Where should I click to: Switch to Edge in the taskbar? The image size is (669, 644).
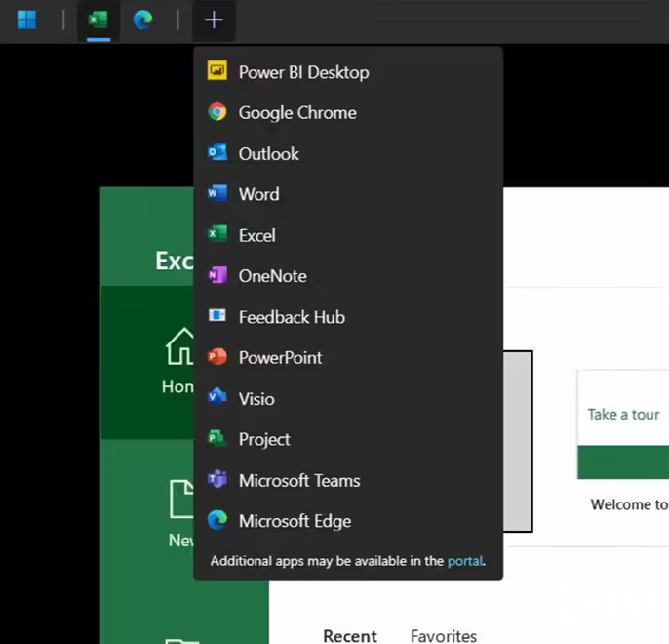point(143,20)
